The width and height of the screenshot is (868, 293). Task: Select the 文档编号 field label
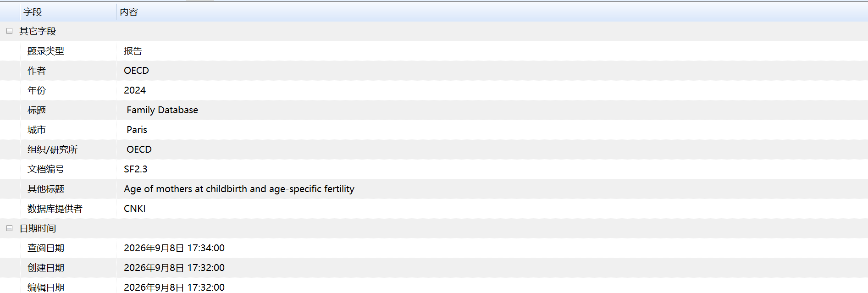coord(46,169)
